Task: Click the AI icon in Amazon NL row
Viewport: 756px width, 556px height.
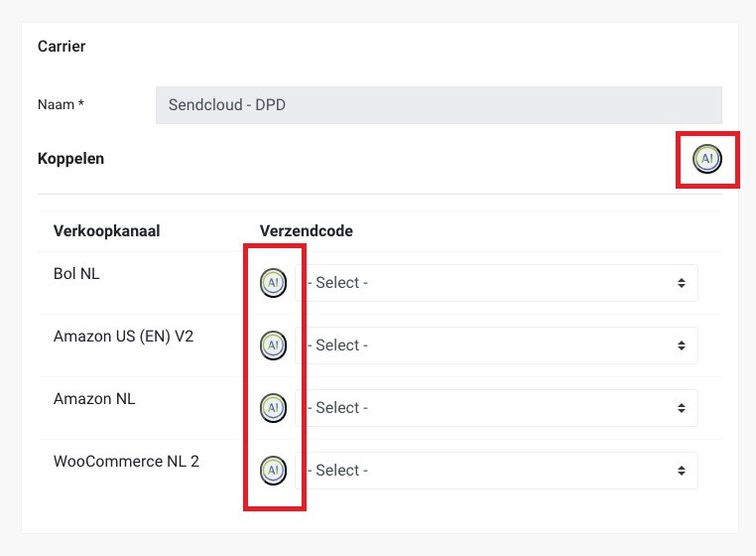Action: 273,408
